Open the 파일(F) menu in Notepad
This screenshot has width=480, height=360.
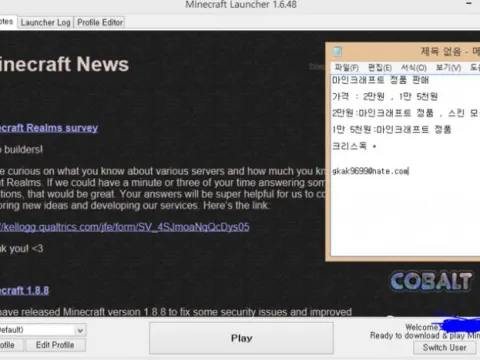(346, 68)
